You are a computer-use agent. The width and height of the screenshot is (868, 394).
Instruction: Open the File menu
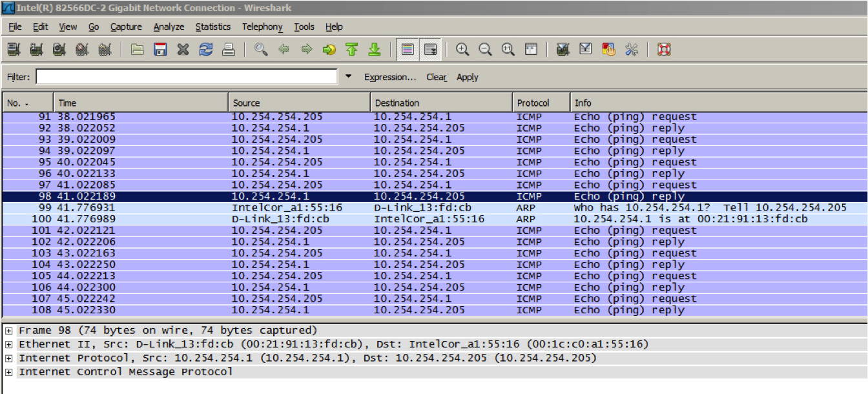[15, 26]
